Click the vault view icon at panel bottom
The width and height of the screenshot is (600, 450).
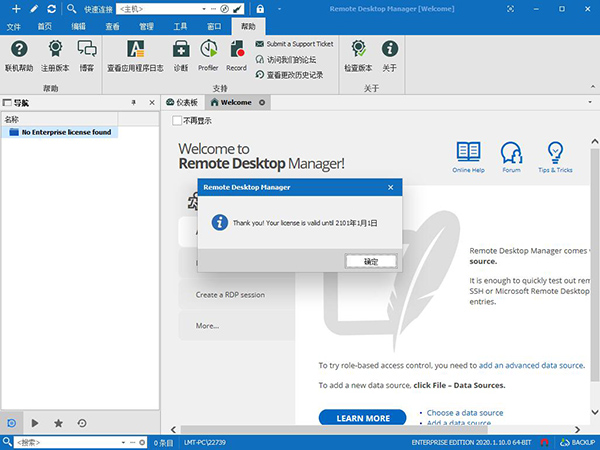[x=11, y=423]
